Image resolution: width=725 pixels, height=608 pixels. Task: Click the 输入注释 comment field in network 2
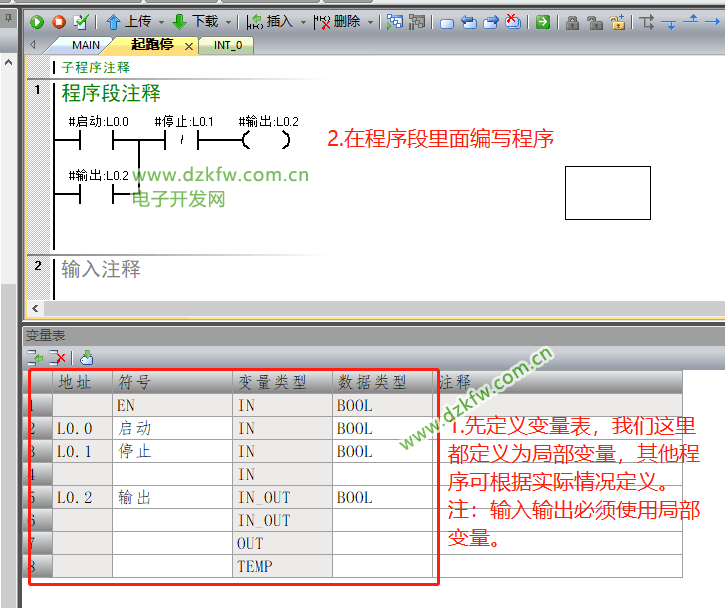[x=101, y=269]
